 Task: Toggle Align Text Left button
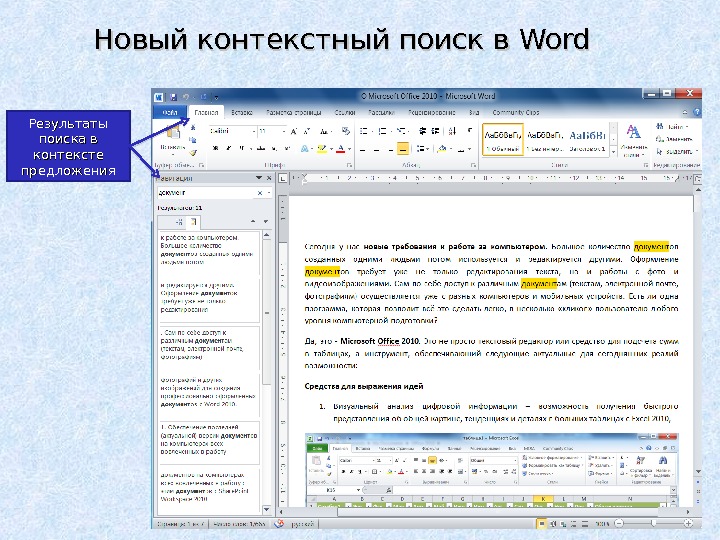tap(363, 149)
